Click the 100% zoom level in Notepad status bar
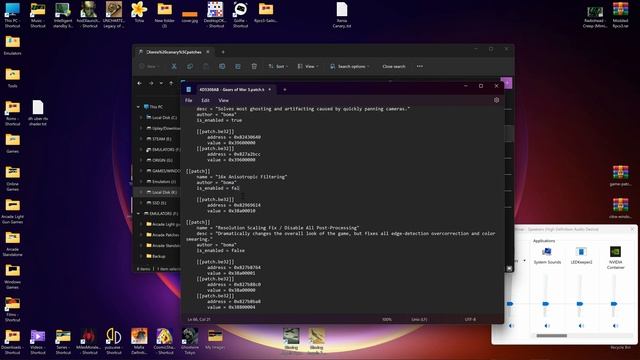Image resolution: width=640 pixels, height=360 pixels. 387,319
